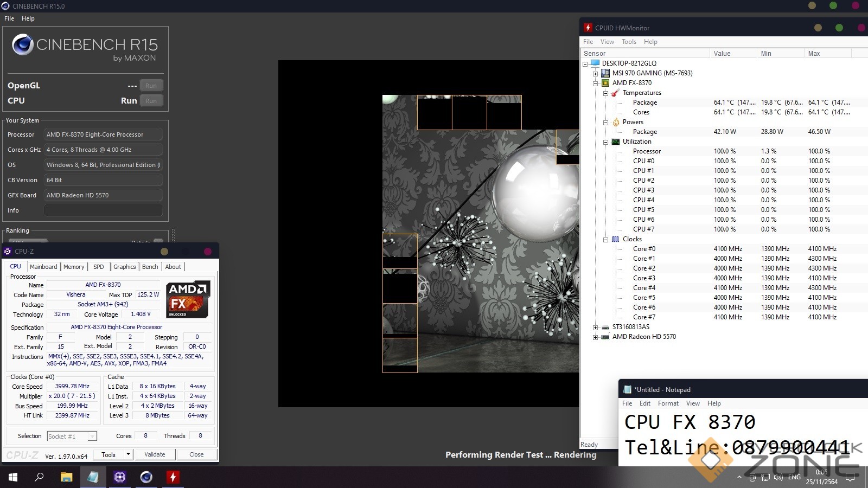
Task: Click the Validate button in CPU-Z
Action: tap(155, 454)
